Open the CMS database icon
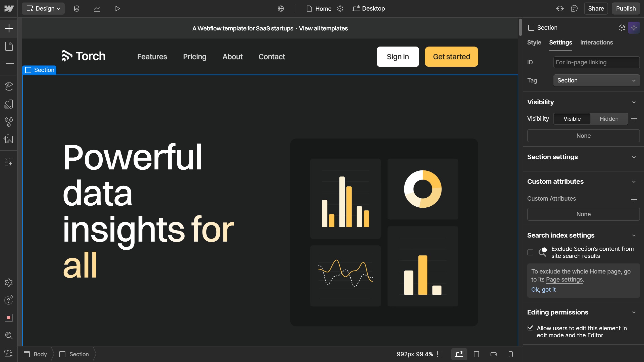Screen dimensions: 644x362 pos(77,9)
